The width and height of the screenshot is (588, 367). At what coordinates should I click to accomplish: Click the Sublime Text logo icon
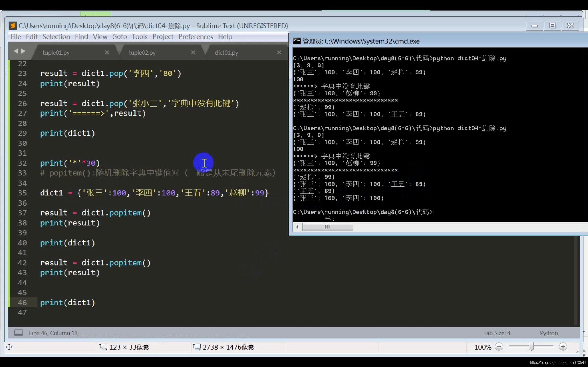tap(13, 26)
